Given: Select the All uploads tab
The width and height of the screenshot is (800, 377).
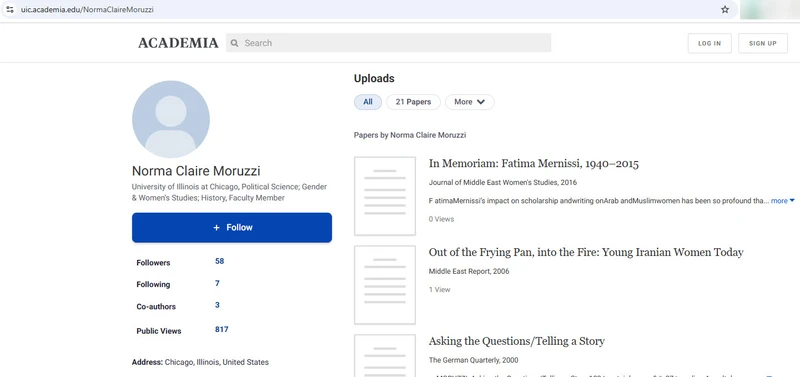Looking at the screenshot, I should tap(368, 102).
